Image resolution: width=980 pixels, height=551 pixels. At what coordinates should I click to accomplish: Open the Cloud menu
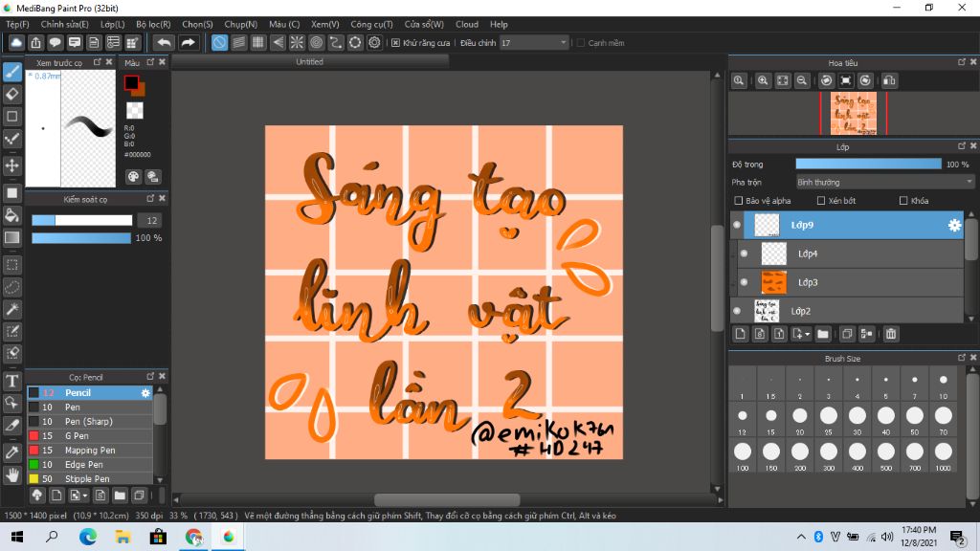(x=467, y=24)
